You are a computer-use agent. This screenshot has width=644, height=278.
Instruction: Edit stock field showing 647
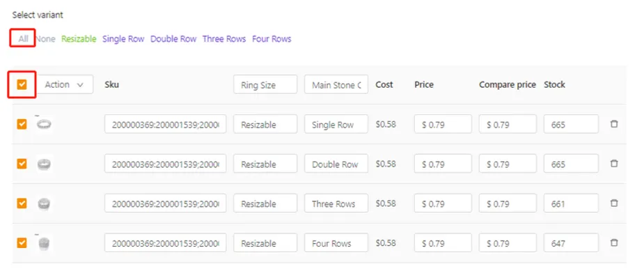571,243
